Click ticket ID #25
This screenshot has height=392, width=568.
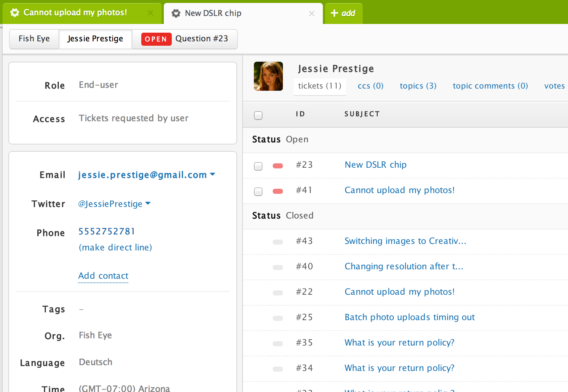(x=304, y=317)
